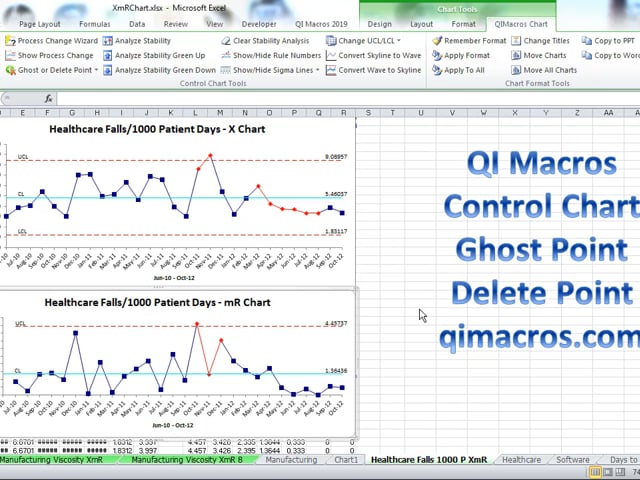Switch to Page Break Preview in status bar
Image resolution: width=640 pixels, height=480 pixels.
click(620, 472)
